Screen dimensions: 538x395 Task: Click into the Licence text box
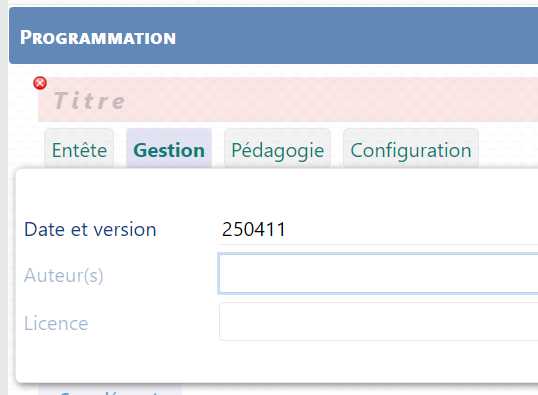tap(378, 322)
